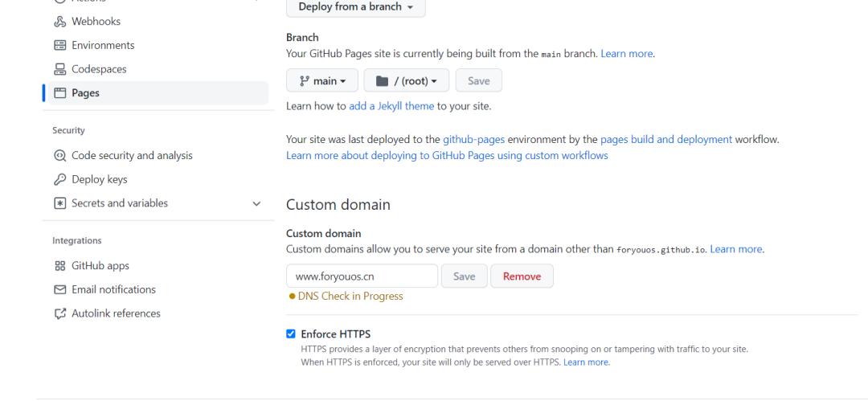Click the Webhooks icon in sidebar
The width and height of the screenshot is (868, 401).
pos(59,22)
